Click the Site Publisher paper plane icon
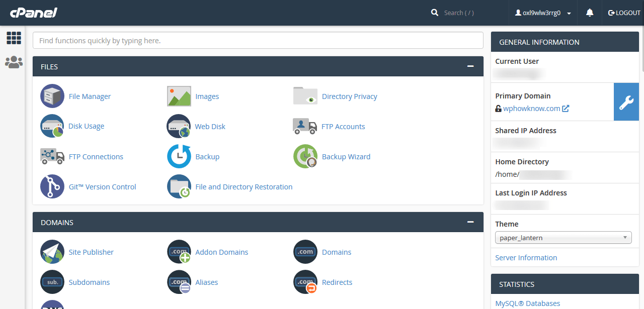This screenshot has height=309, width=644. pos(52,252)
